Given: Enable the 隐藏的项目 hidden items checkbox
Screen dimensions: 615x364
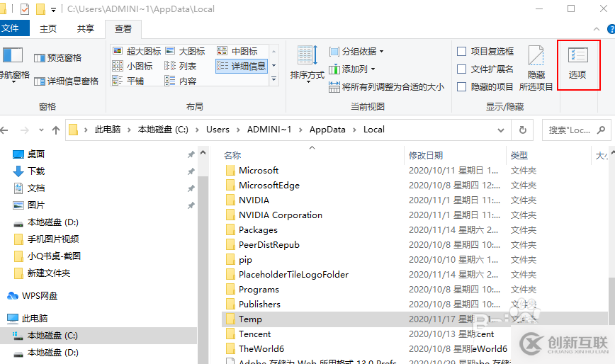Looking at the screenshot, I should point(462,86).
